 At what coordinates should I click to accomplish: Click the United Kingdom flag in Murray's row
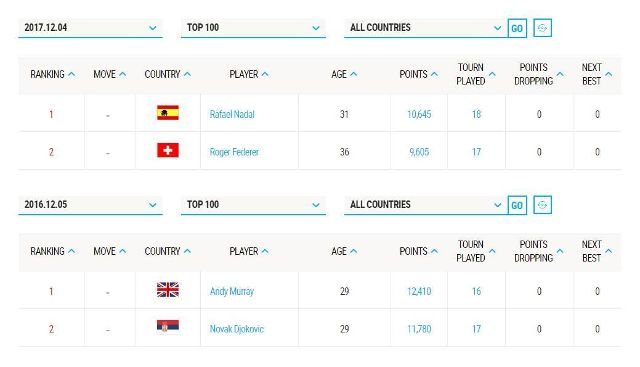(168, 289)
